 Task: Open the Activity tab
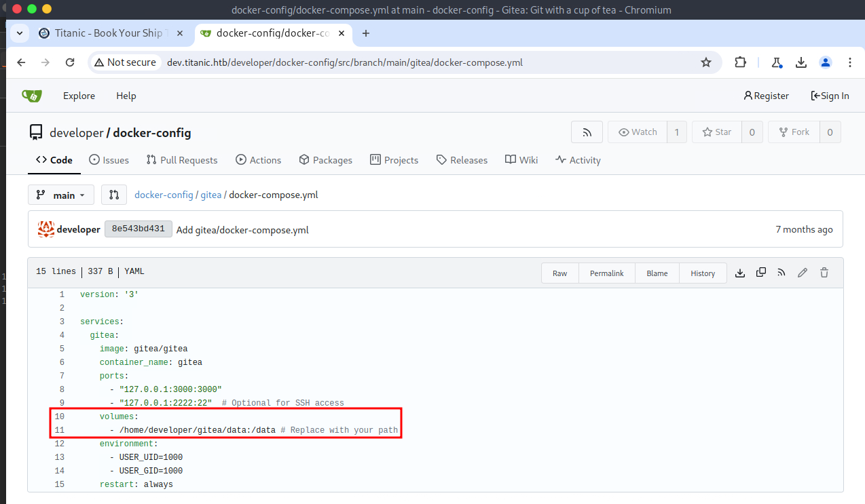pos(578,160)
